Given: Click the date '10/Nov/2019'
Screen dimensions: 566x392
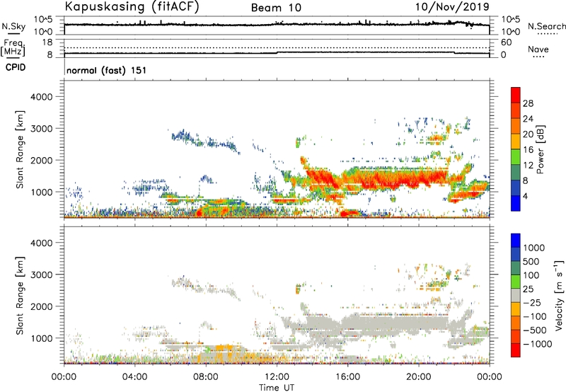Looking at the screenshot, I should pos(452,6).
